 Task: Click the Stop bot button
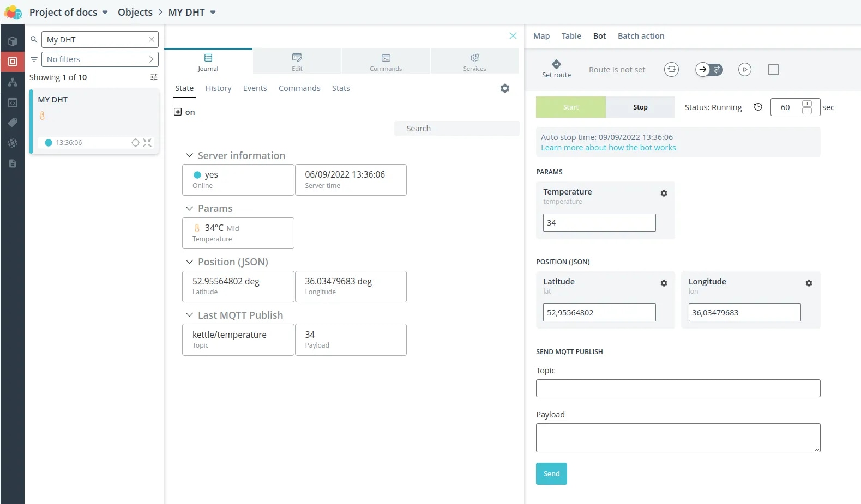click(640, 107)
